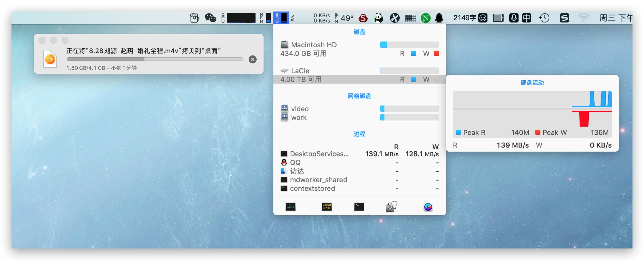Click the LaCie external drive icon

pyautogui.click(x=284, y=70)
